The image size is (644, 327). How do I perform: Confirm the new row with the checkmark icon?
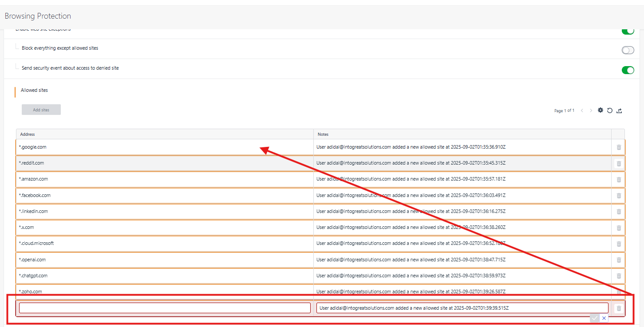tap(594, 318)
